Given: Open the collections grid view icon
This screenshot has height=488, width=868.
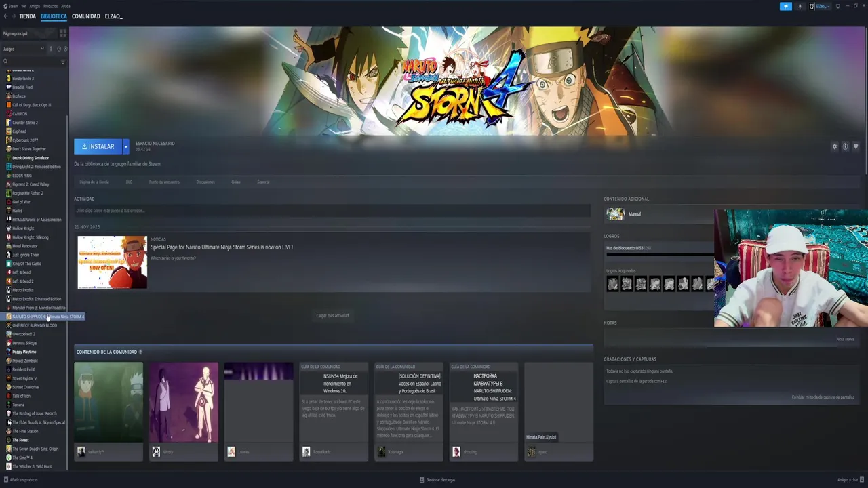Looking at the screenshot, I should (63, 33).
